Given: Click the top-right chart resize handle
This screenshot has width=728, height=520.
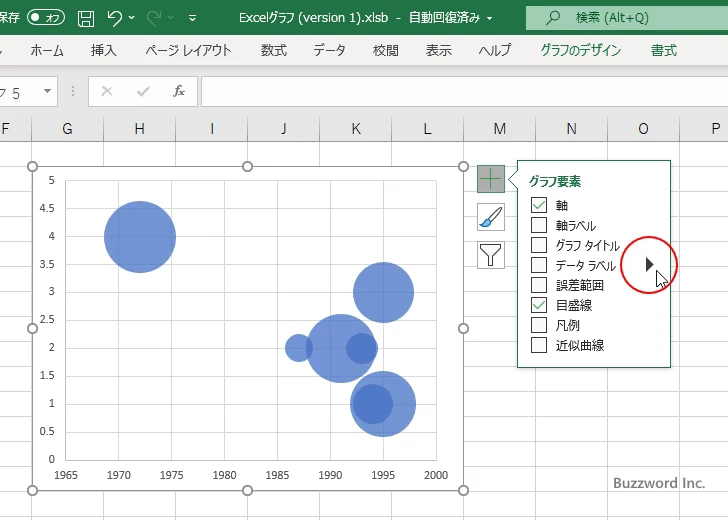Looking at the screenshot, I should coord(463,166).
